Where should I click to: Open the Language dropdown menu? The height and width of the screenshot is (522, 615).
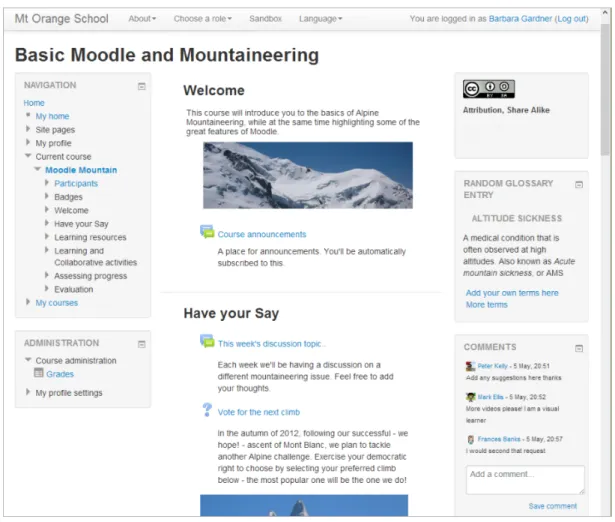pyautogui.click(x=320, y=18)
